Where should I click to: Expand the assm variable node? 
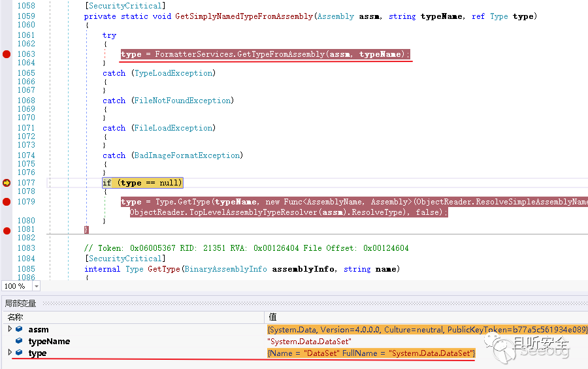coord(9,329)
